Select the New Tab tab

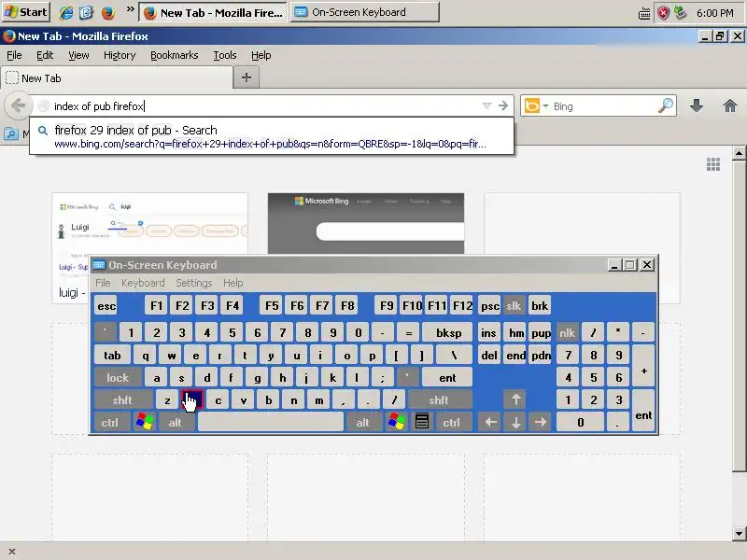coord(117,78)
